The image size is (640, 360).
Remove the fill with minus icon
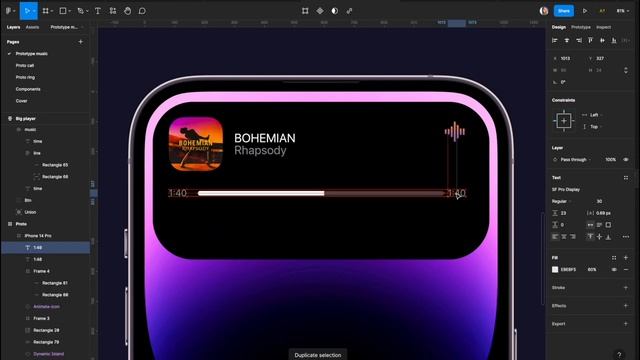click(626, 269)
